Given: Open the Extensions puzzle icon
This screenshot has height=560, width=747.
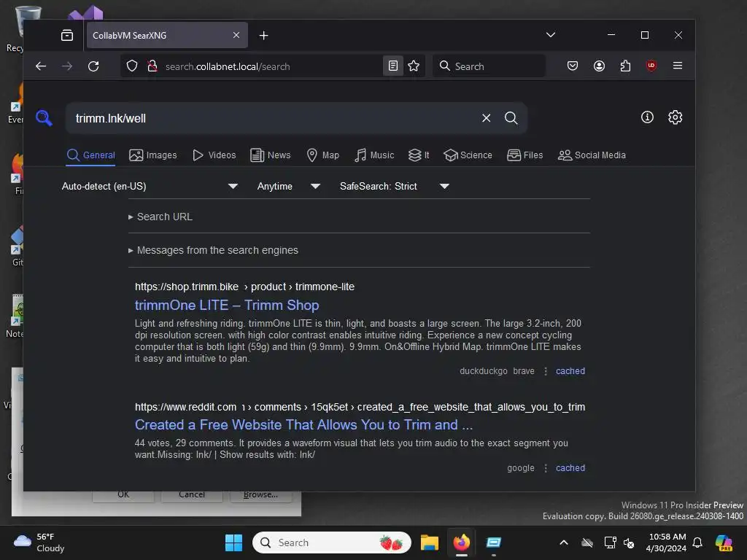Looking at the screenshot, I should coord(625,66).
